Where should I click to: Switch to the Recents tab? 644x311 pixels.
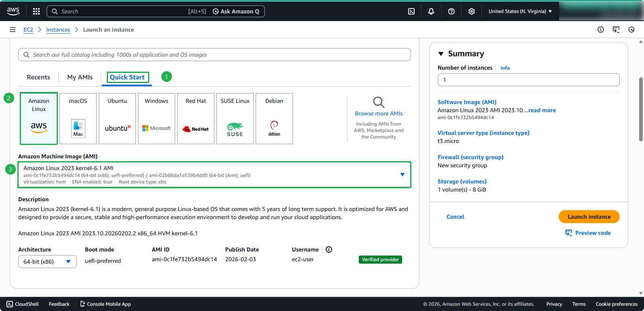tap(38, 77)
